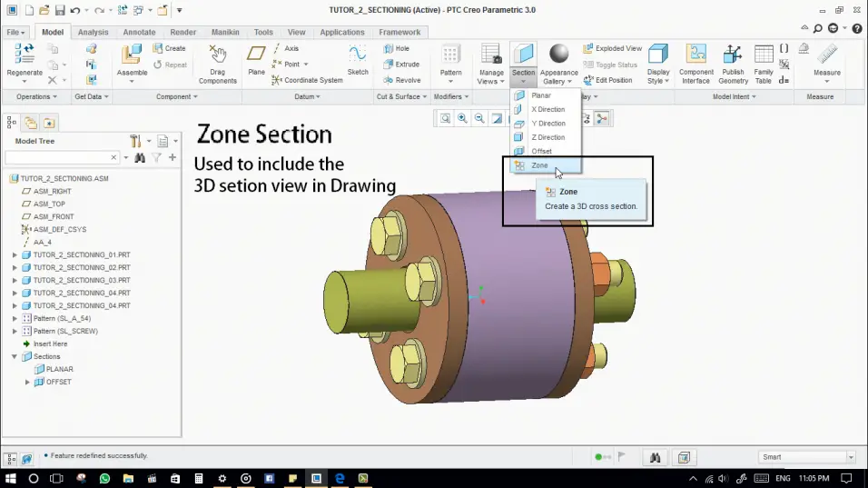Collapse the Sections node in Model Tree

[15, 357]
